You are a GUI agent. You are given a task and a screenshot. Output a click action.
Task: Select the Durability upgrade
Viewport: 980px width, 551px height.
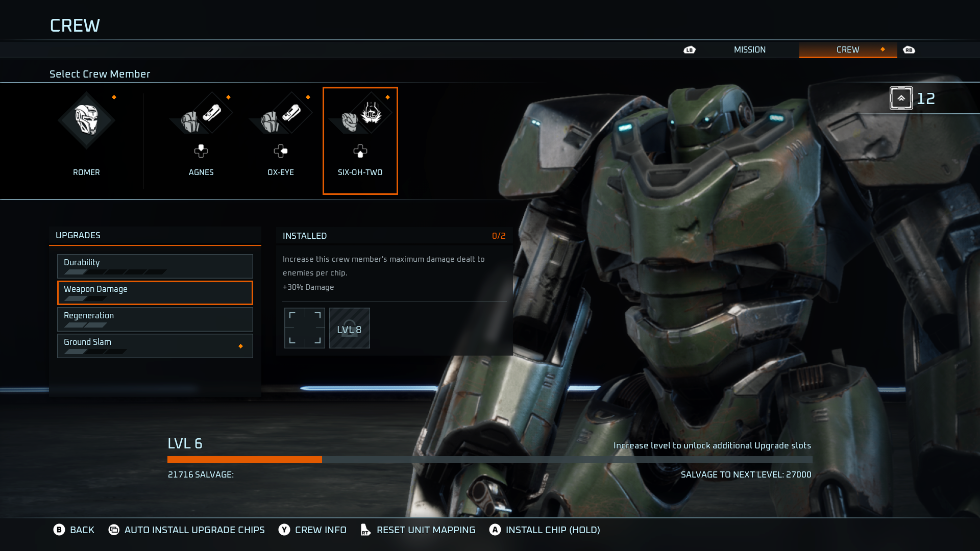(x=155, y=266)
